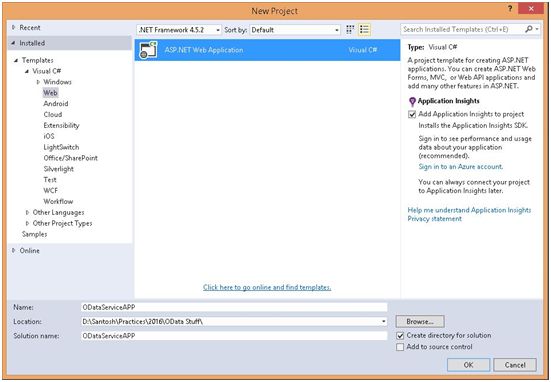This screenshot has width=551, height=382.
Task: Expand the Online section
Action: [x=13, y=251]
